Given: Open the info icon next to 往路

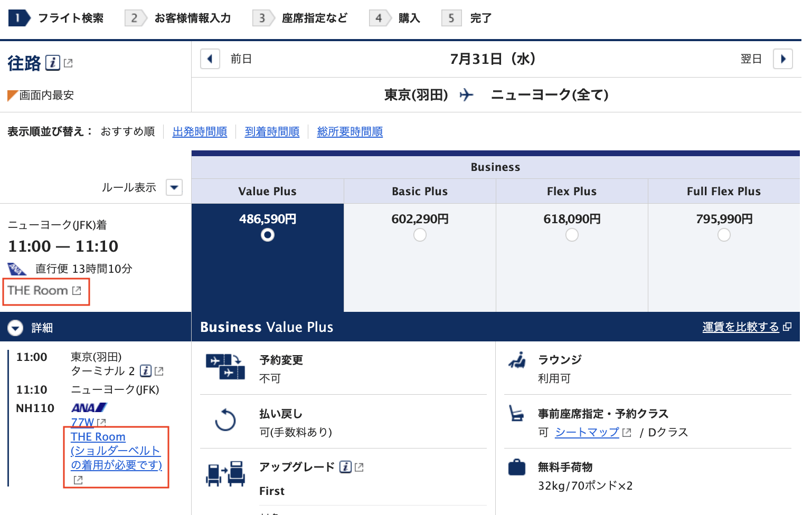Looking at the screenshot, I should (52, 63).
